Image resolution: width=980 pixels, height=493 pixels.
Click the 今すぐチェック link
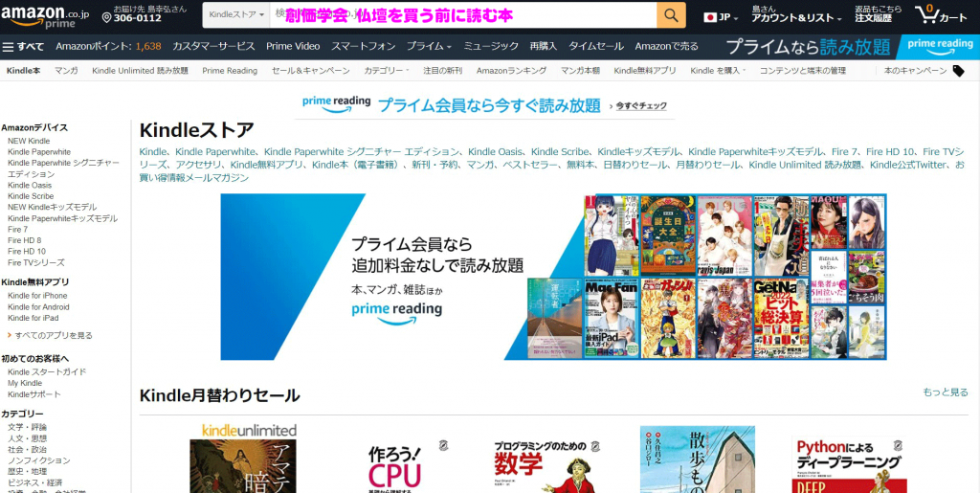pyautogui.click(x=640, y=106)
